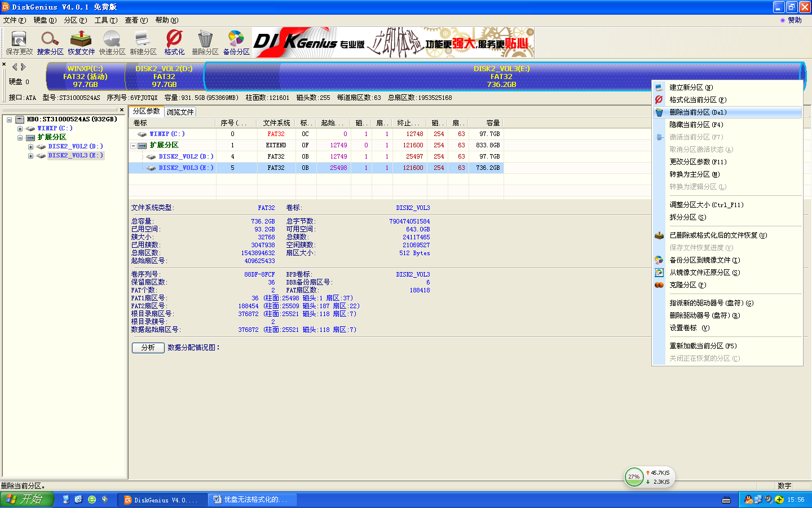Expand the WINXP (C:) tree node
812x508 pixels.
coord(20,129)
